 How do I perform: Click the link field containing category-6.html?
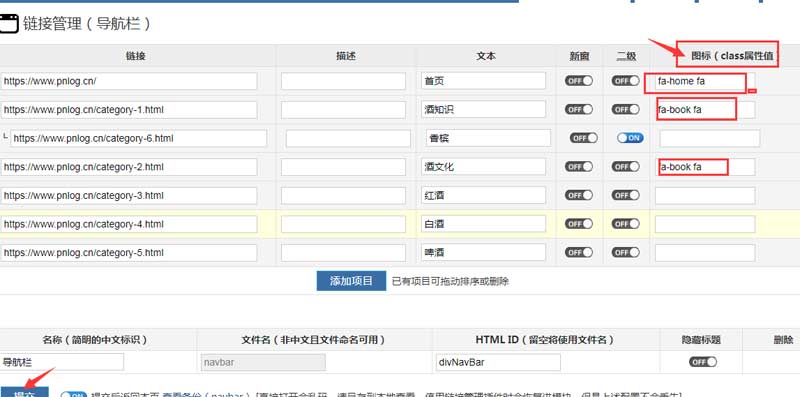[x=138, y=138]
